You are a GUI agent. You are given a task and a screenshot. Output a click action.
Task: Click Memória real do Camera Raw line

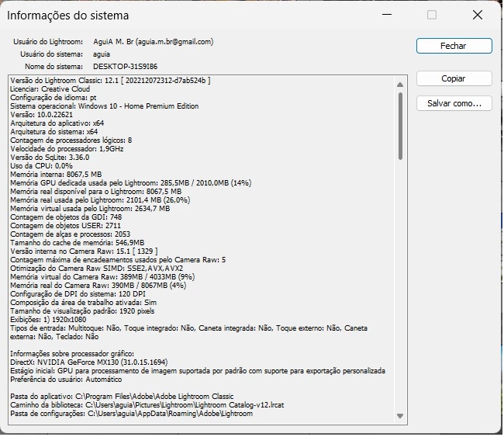98,286
